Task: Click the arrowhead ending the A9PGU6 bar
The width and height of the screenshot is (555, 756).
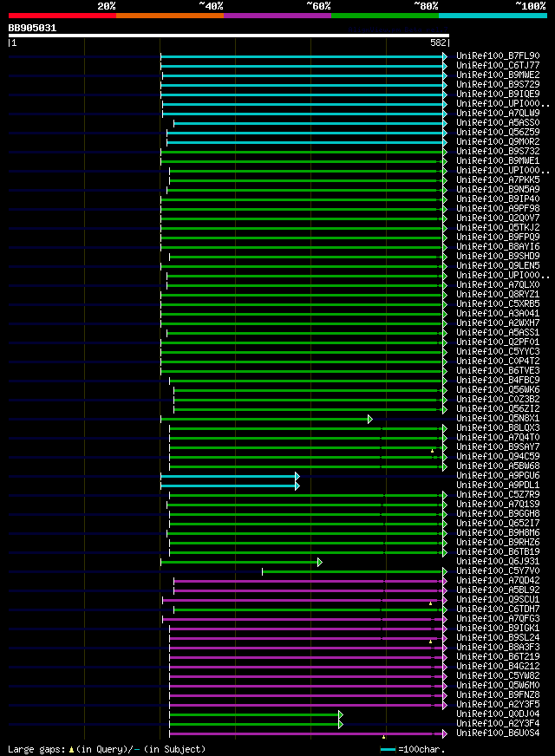Action: 297,476
